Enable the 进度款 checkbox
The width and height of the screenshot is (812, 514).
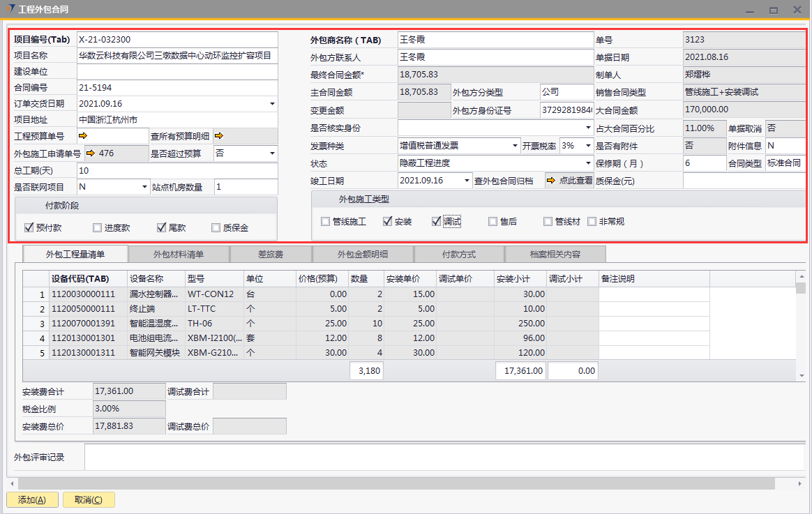[x=98, y=227]
